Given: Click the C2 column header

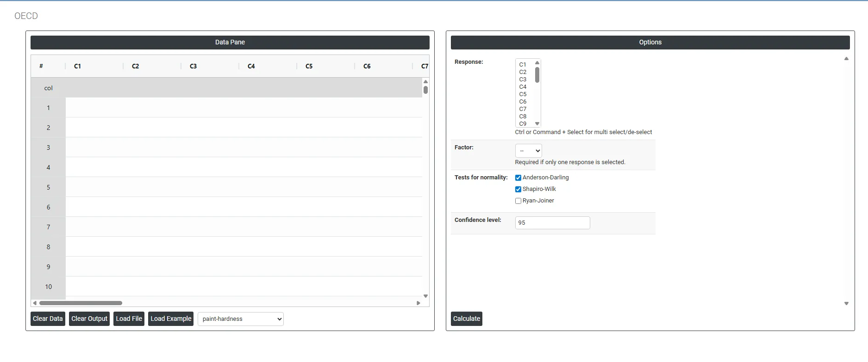Looking at the screenshot, I should [152, 66].
